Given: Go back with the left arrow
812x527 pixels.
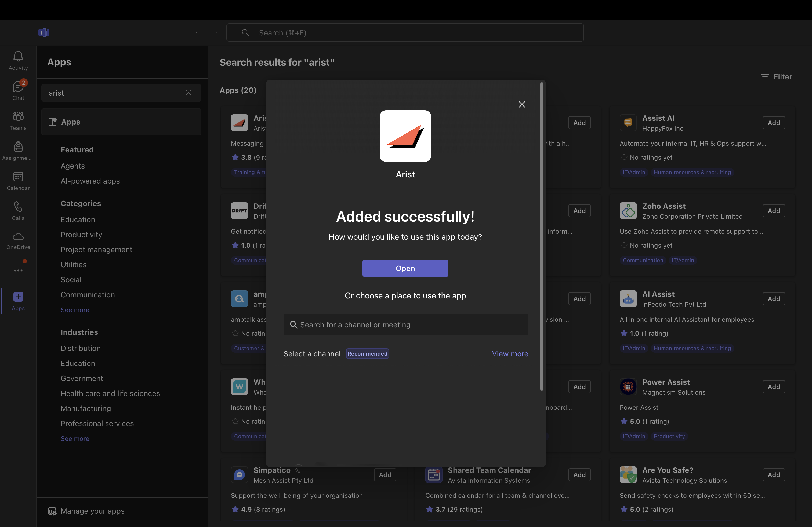Looking at the screenshot, I should pyautogui.click(x=198, y=32).
